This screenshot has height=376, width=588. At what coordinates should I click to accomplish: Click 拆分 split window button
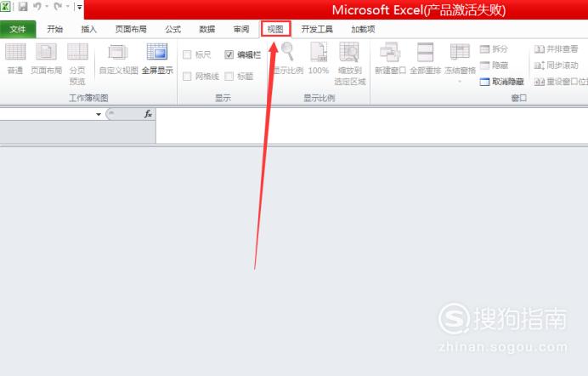[494, 48]
